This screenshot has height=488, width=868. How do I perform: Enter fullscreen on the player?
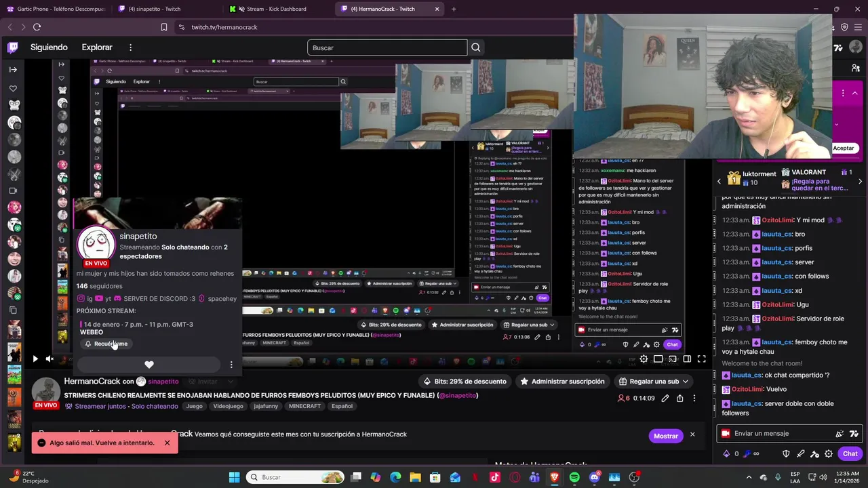[x=702, y=359]
